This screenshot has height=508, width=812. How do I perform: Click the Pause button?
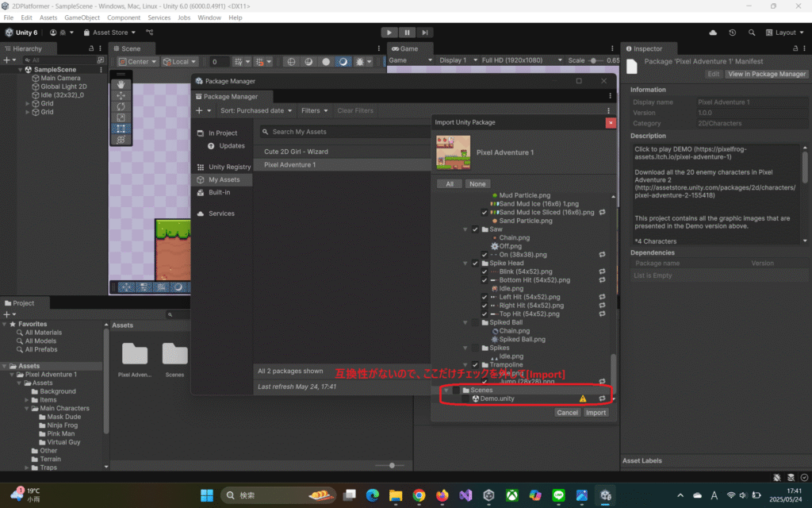pyautogui.click(x=407, y=32)
